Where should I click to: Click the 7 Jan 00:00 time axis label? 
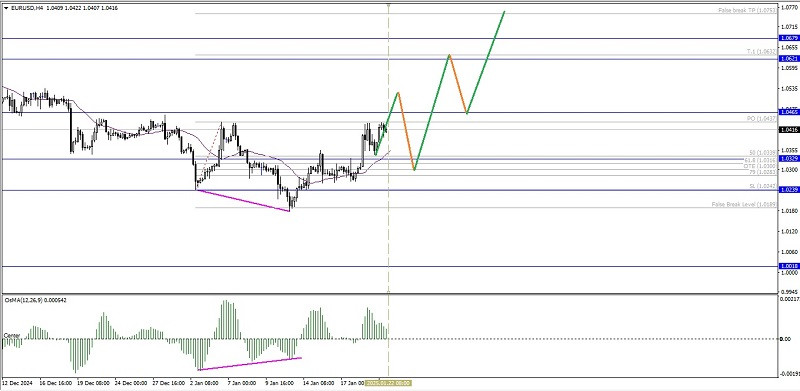point(241,383)
